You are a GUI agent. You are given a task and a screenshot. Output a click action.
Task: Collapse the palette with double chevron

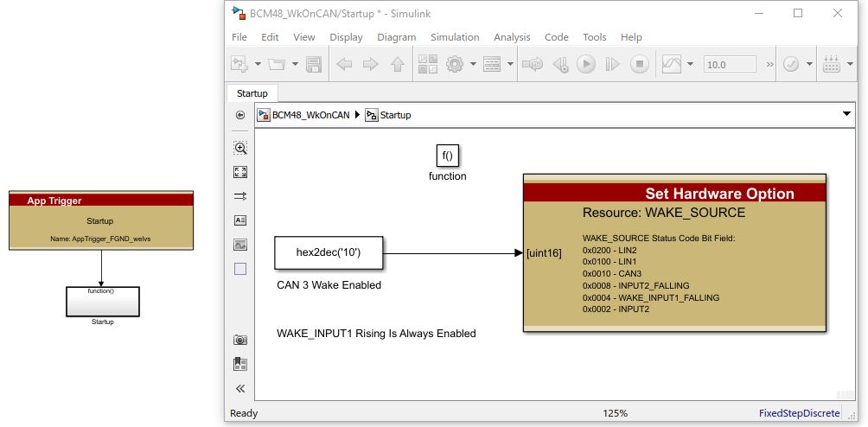[x=240, y=388]
